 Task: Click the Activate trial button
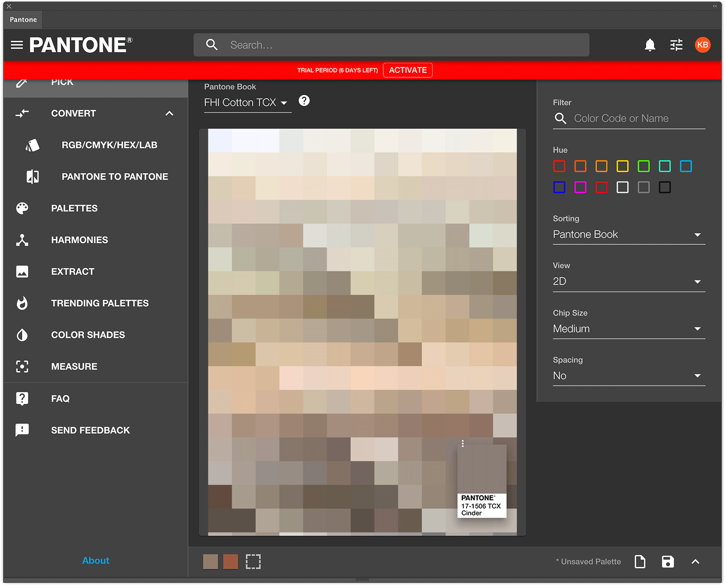408,70
